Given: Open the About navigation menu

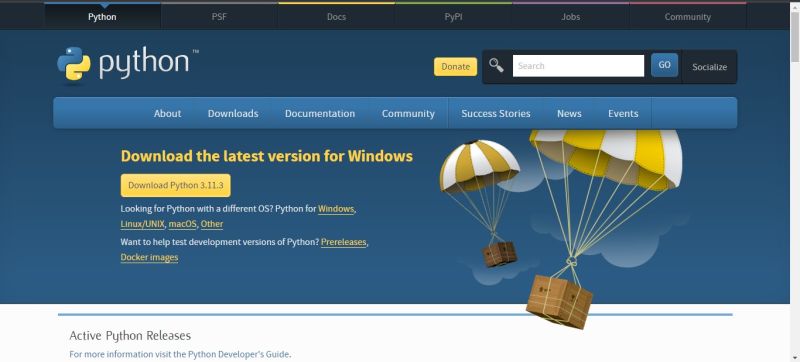Looking at the screenshot, I should (x=167, y=114).
